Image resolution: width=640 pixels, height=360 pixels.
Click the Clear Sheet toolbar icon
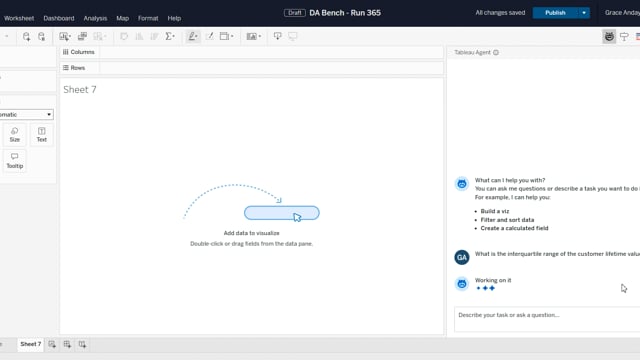pyautogui.click(x=98, y=36)
